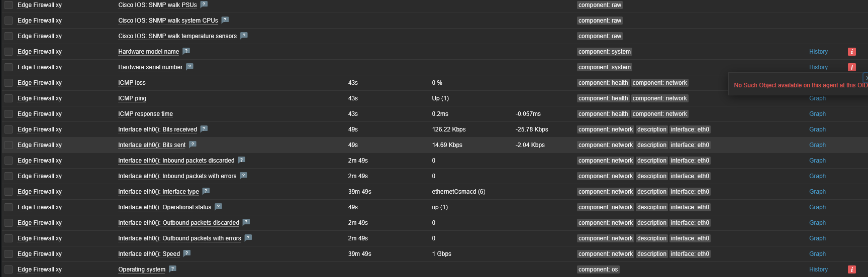Select checkbox for Interface eth0(): Bits sent row
The image size is (868, 277).
pos(9,145)
